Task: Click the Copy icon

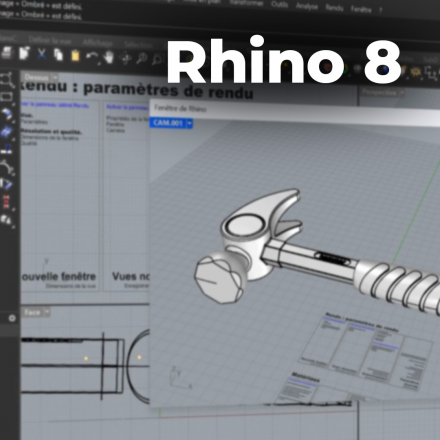Action: tap(59, 55)
